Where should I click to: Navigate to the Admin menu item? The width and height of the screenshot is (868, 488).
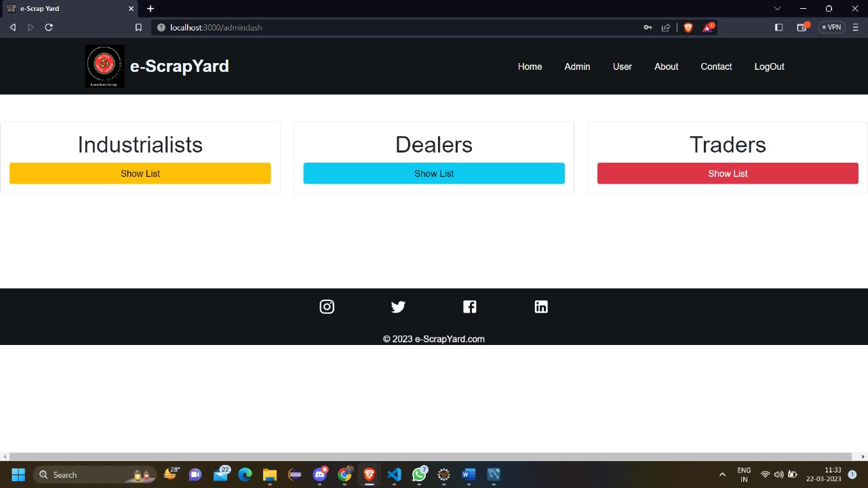coord(577,66)
